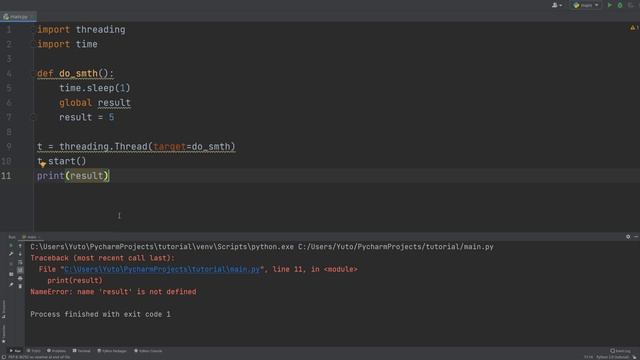
Task: Click 'import threading' on line 1
Action: click(x=81, y=29)
